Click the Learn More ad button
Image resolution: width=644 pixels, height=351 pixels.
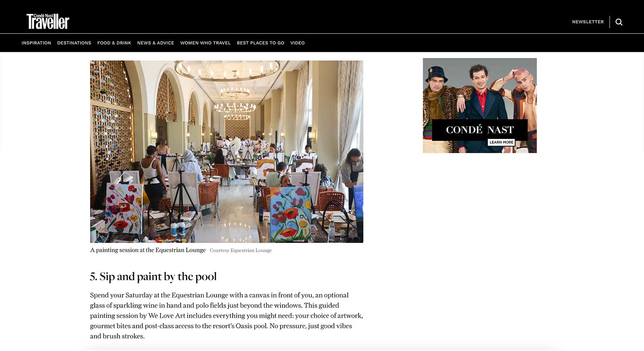tap(501, 142)
